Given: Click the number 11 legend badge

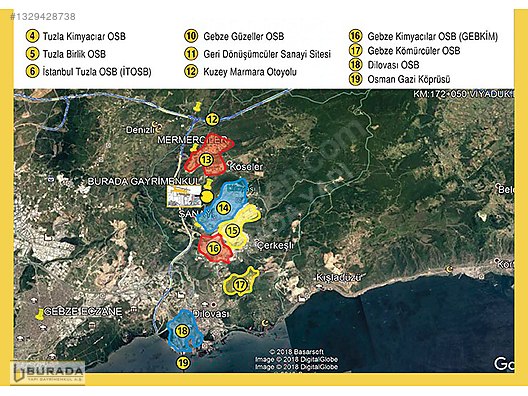Looking at the screenshot, I should tap(191, 54).
